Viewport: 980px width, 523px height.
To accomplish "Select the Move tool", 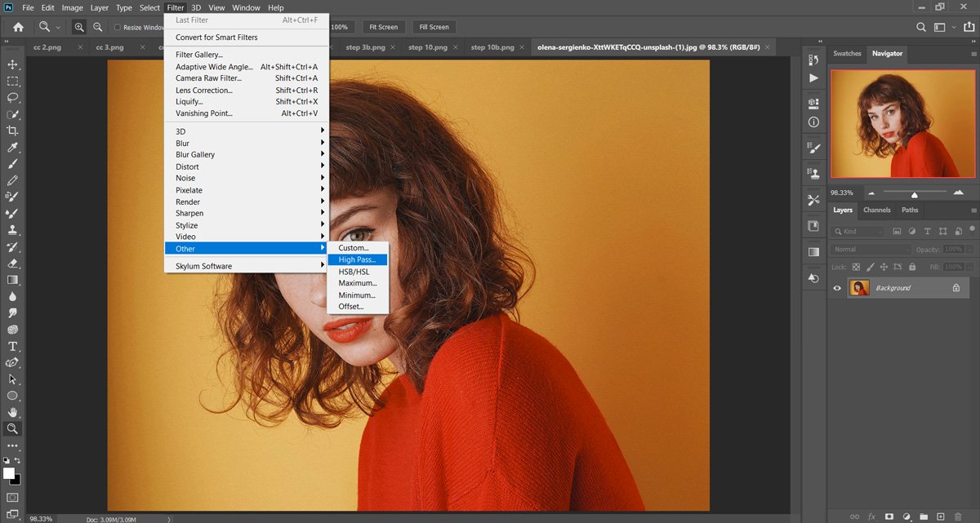I will click(12, 64).
